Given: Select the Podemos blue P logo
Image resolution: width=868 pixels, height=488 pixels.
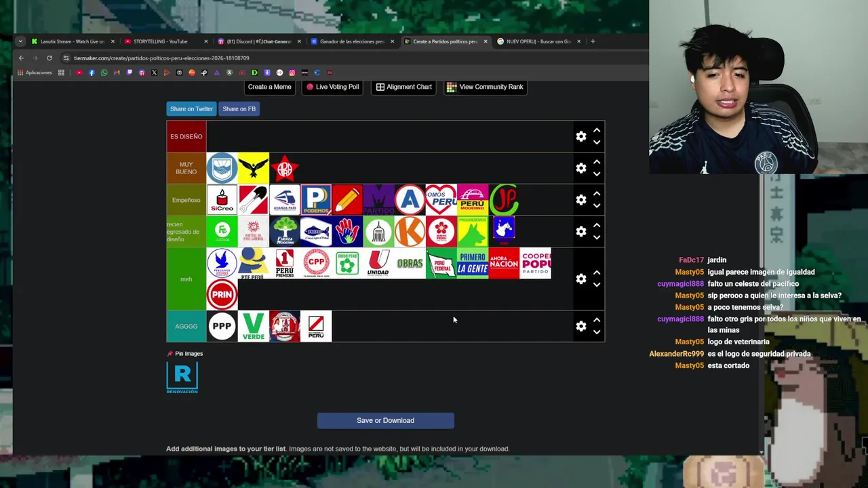Looking at the screenshot, I should click(x=316, y=200).
